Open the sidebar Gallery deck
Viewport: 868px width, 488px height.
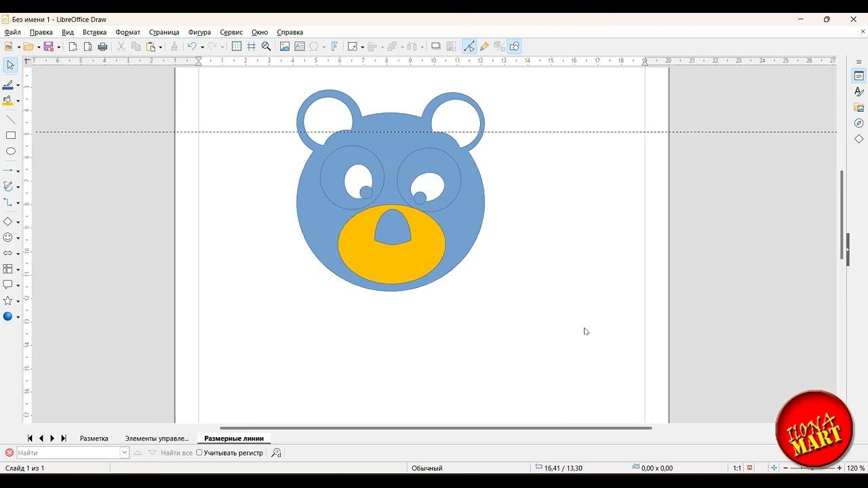point(859,108)
